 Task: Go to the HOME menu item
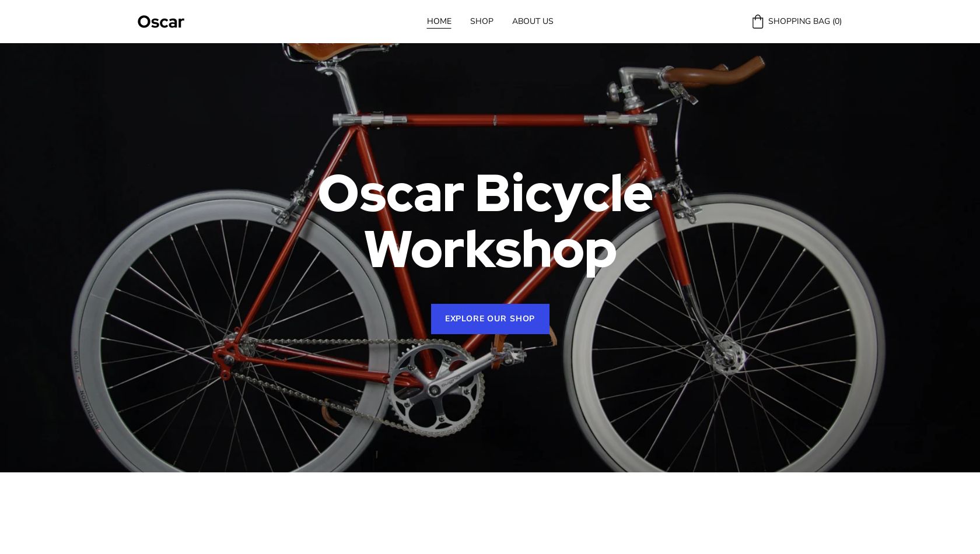[439, 21]
